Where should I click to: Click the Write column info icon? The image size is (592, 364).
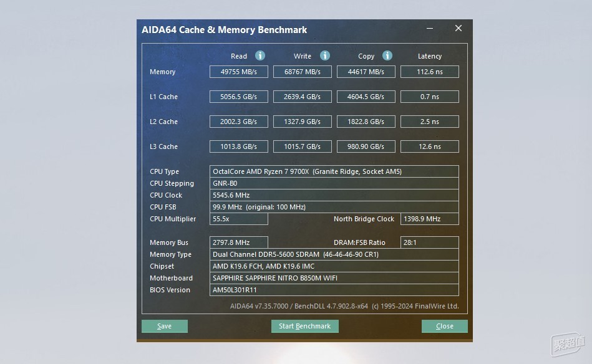click(x=324, y=55)
